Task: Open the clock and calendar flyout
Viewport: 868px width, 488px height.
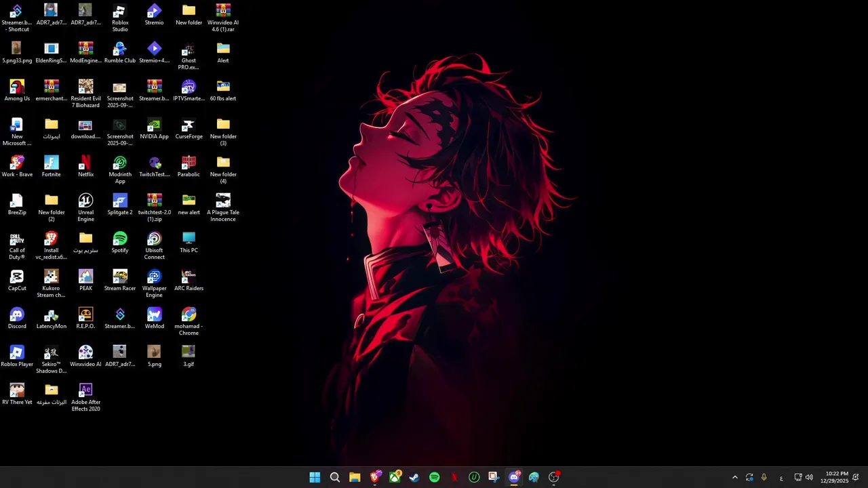Action: click(834, 477)
